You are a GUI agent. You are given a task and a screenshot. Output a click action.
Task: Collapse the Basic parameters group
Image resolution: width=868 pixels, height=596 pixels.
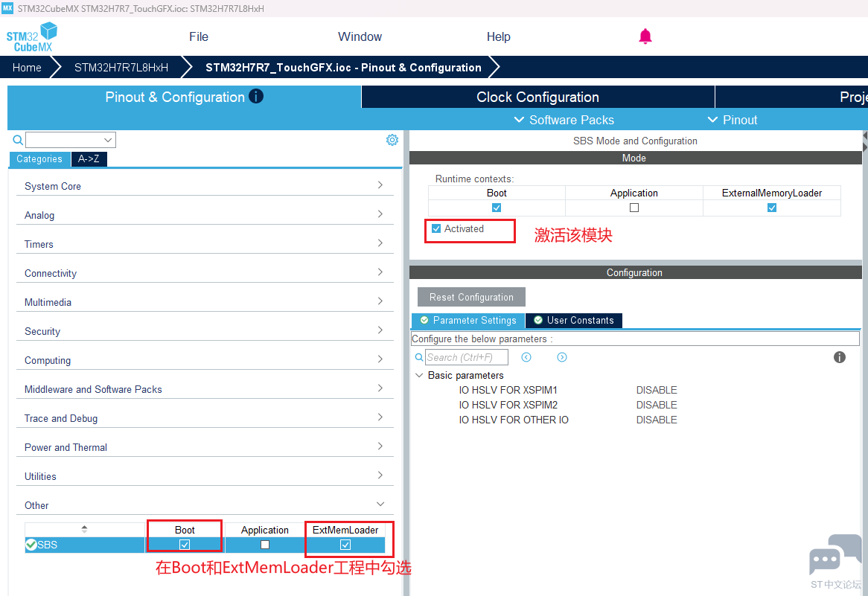[419, 375]
